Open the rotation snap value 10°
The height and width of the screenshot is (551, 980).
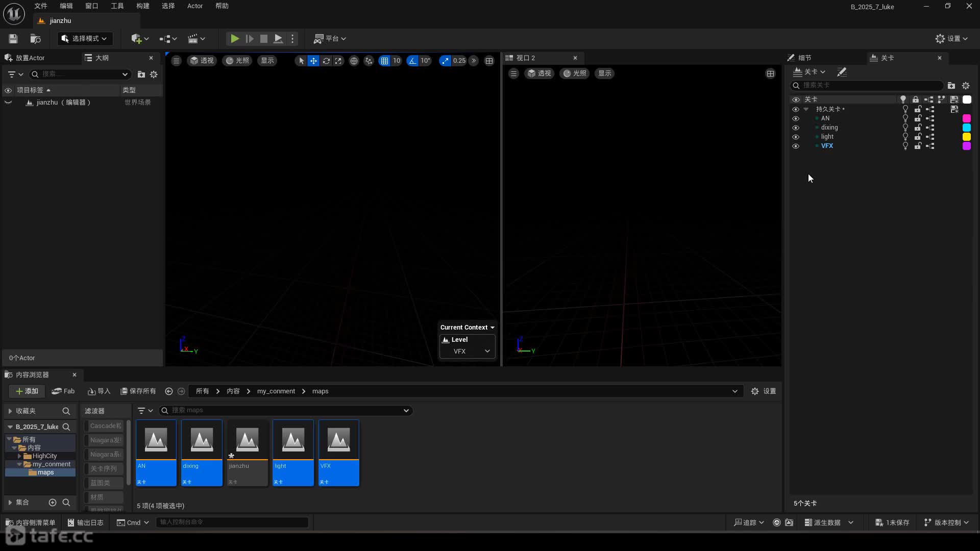point(426,61)
